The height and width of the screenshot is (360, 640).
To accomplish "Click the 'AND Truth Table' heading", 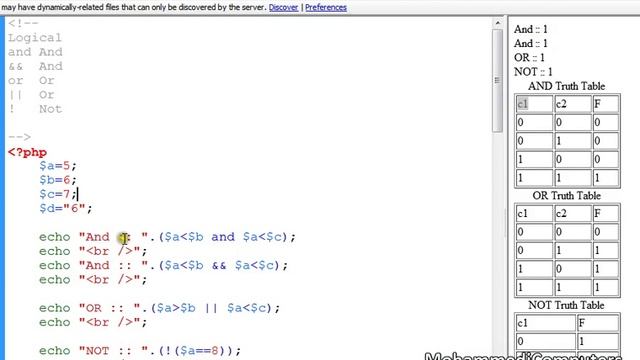I will 567,86.
